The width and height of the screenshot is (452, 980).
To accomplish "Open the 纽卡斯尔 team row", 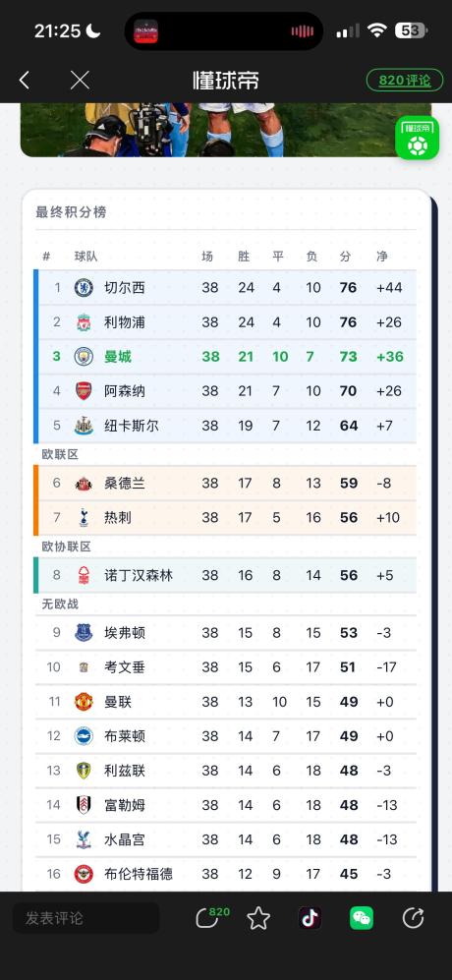I will (x=227, y=426).
